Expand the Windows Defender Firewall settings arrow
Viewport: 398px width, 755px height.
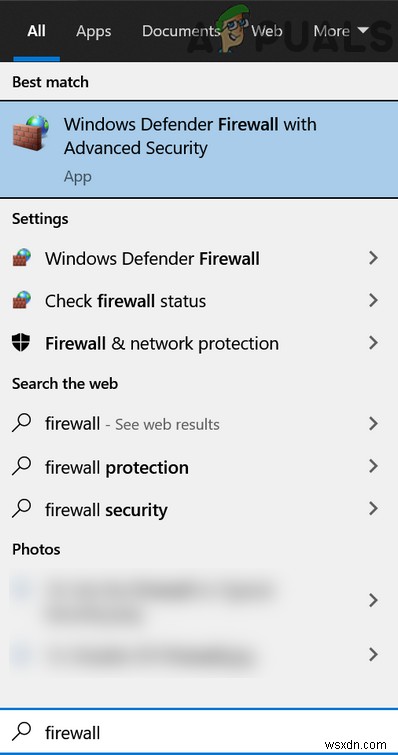point(372,259)
